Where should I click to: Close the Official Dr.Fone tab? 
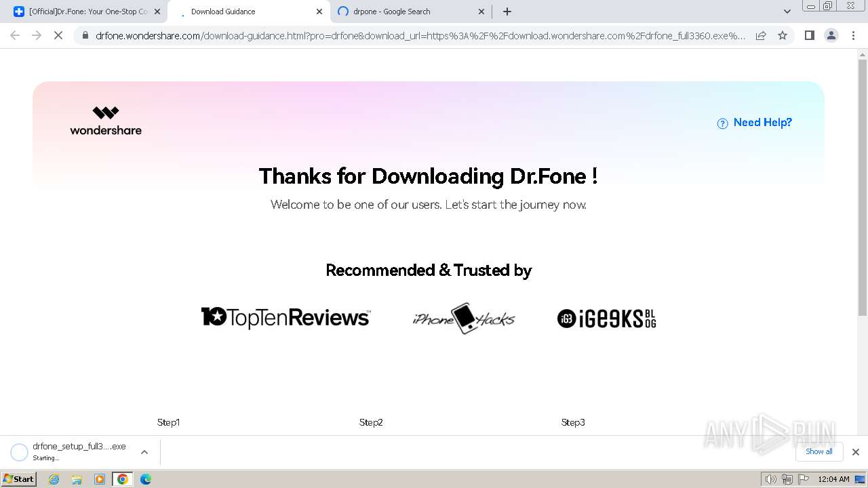pyautogui.click(x=157, y=12)
